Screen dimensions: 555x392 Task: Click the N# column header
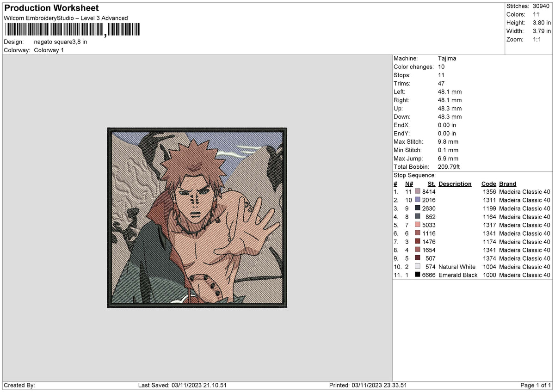(x=409, y=184)
